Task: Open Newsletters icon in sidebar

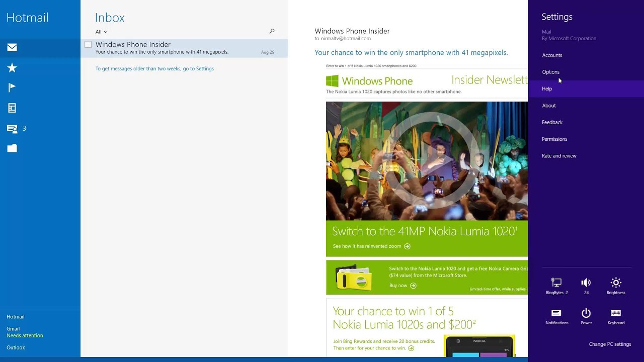Action: 12,108
